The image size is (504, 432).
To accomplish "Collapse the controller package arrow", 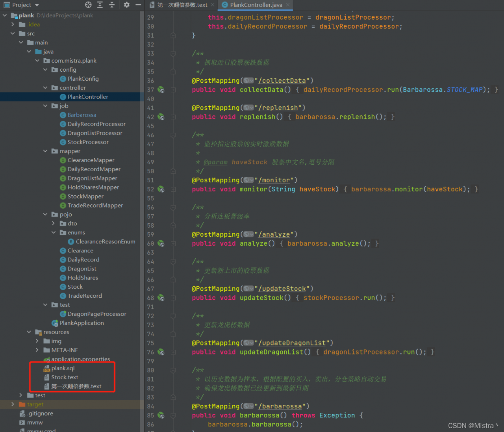I will pos(46,88).
